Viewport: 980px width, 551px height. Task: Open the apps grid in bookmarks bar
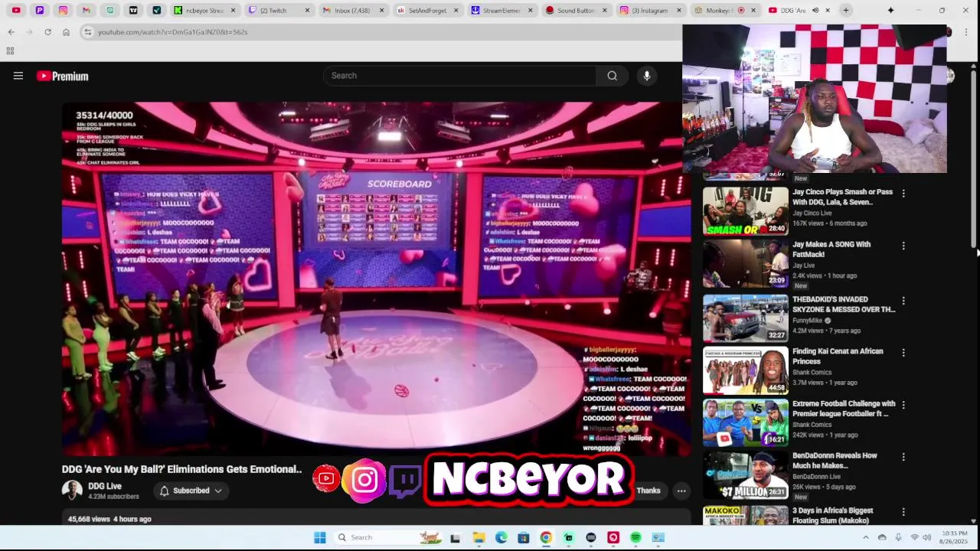point(10,51)
